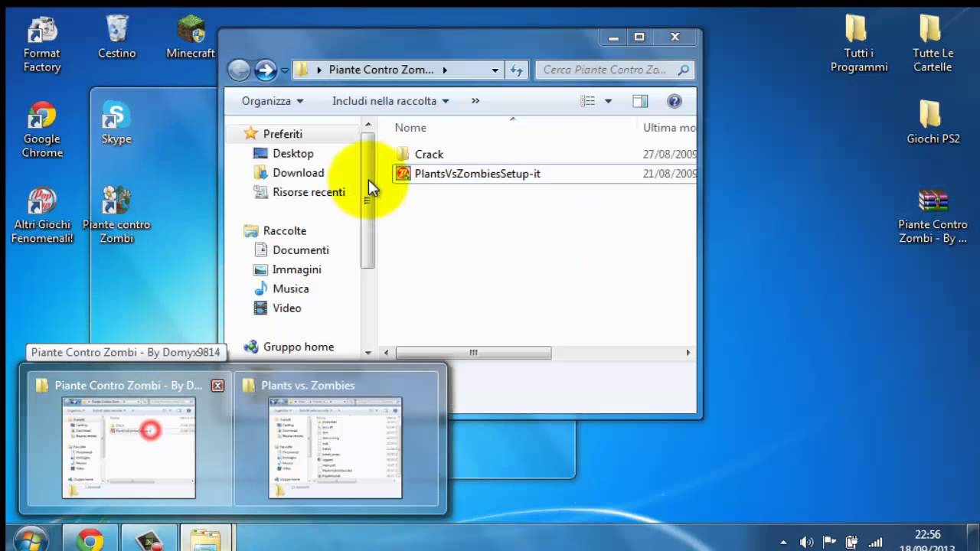Select Preferiti in navigation pane
Viewport: 980px width, 551px height.
(x=283, y=134)
